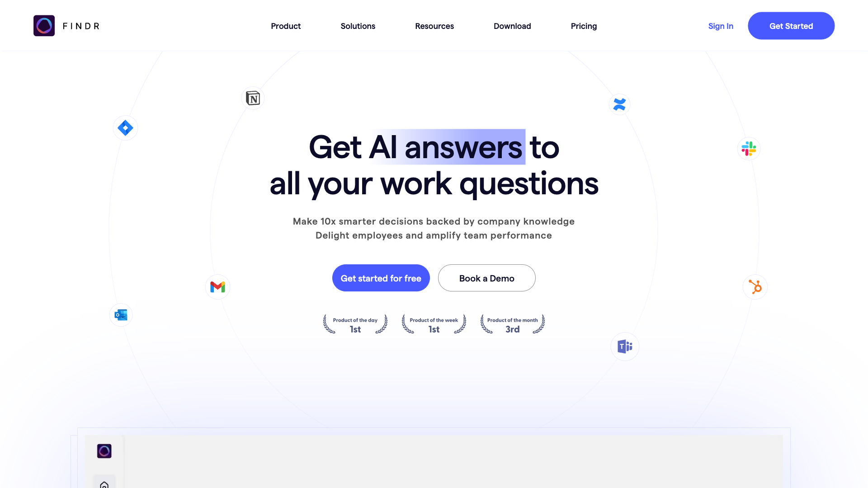
Task: Expand the Resources dropdown
Action: [434, 26]
